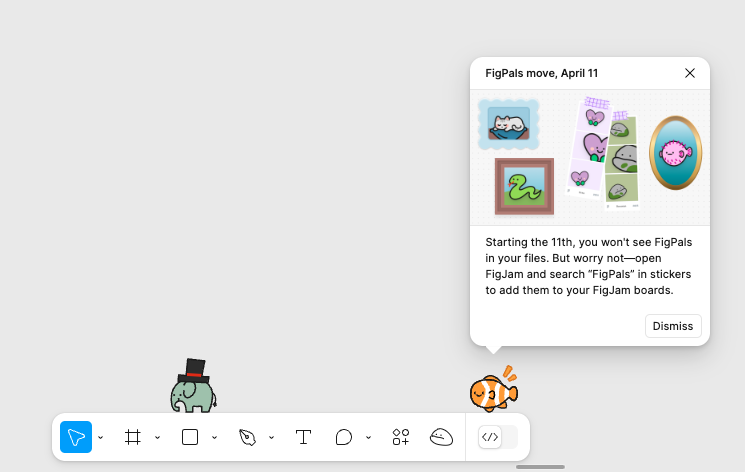Click the purple heart photo strip
Viewport: 745px width, 472px height.
click(x=587, y=147)
